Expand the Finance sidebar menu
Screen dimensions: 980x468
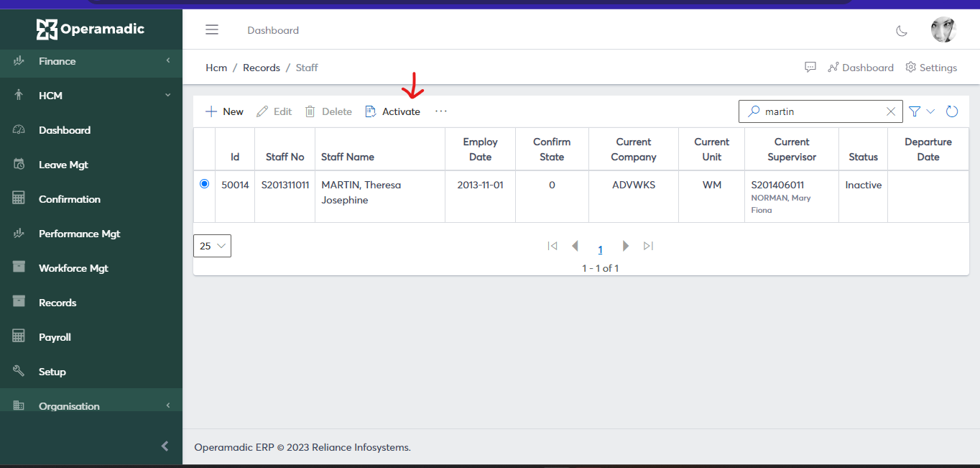[x=91, y=61]
